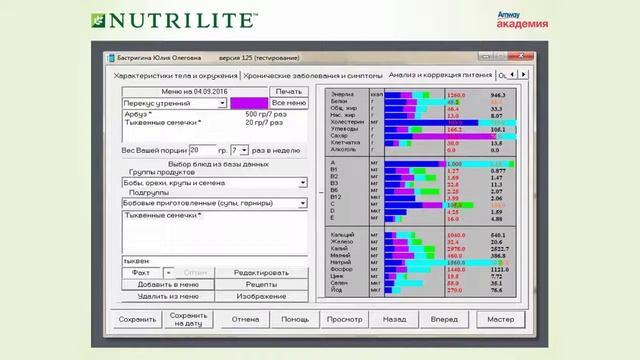
Task: Click the 'Кальций' mineral row label
Action: pyautogui.click(x=342, y=235)
